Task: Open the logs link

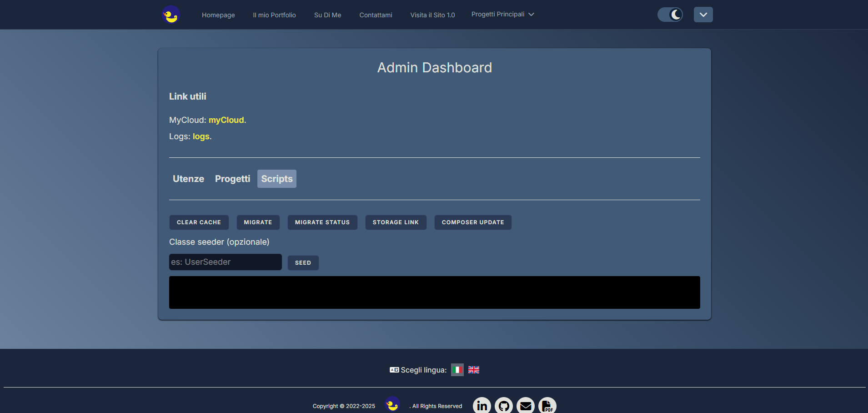Action: 201,136
